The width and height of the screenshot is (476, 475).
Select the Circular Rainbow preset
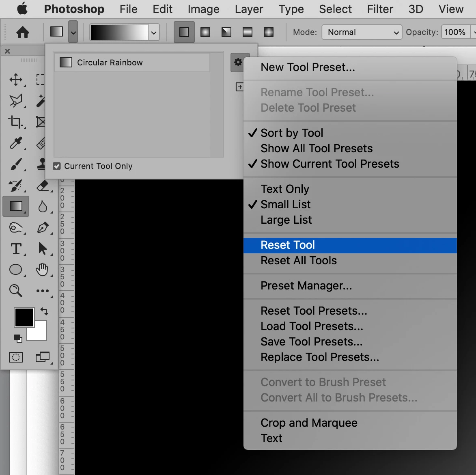pos(132,63)
